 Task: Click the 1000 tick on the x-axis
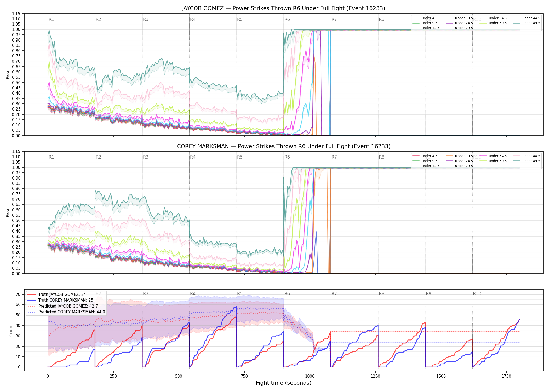click(x=310, y=376)
